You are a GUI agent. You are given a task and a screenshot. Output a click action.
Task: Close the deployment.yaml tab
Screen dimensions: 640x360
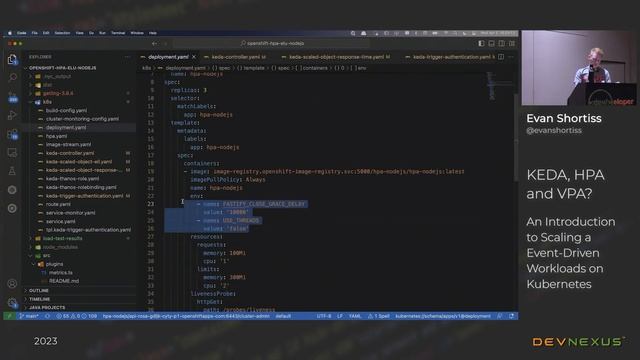tap(194, 57)
